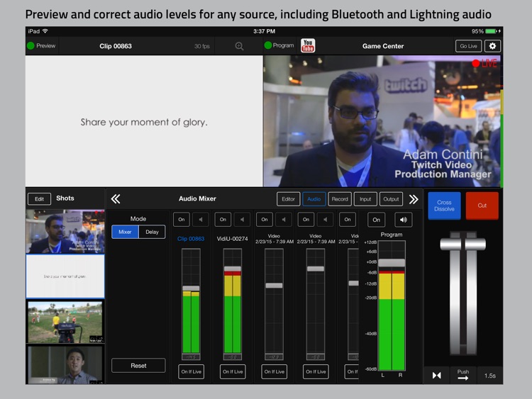Click the Cross Dissolve button
The height and width of the screenshot is (399, 532).
[444, 206]
